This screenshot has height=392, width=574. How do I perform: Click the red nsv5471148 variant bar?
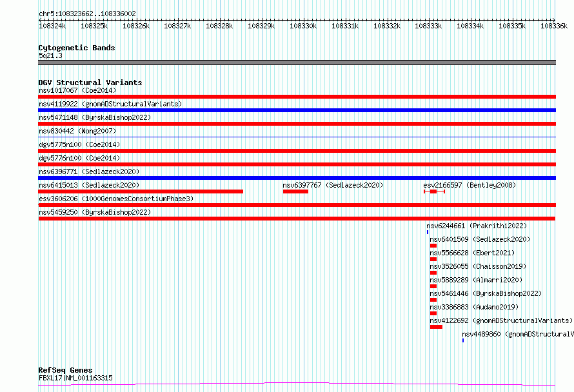[x=297, y=124]
